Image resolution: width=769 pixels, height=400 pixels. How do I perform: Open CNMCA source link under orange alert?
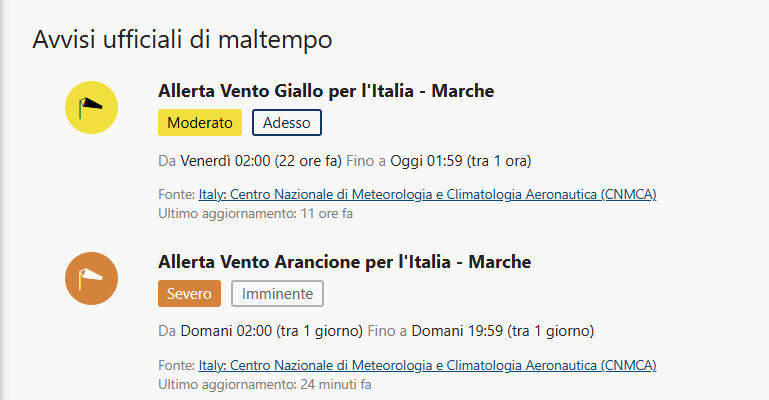(x=427, y=365)
